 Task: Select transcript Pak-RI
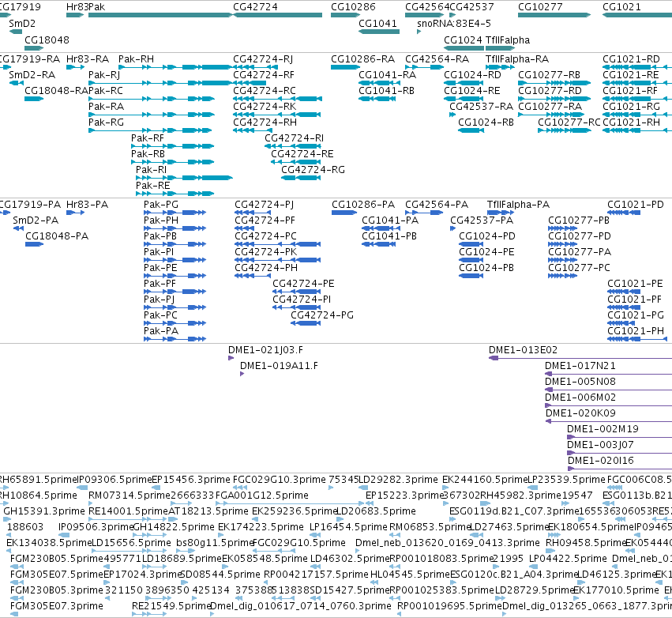pos(151,170)
